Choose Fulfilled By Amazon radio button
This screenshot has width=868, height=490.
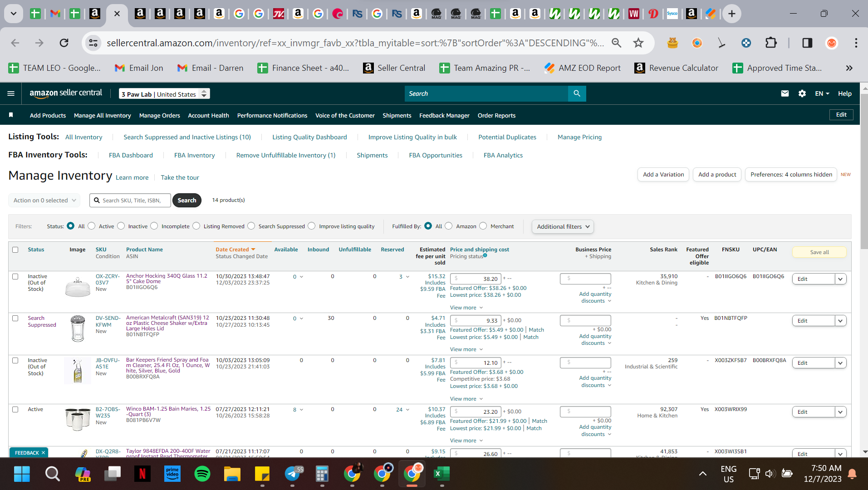[449, 226]
